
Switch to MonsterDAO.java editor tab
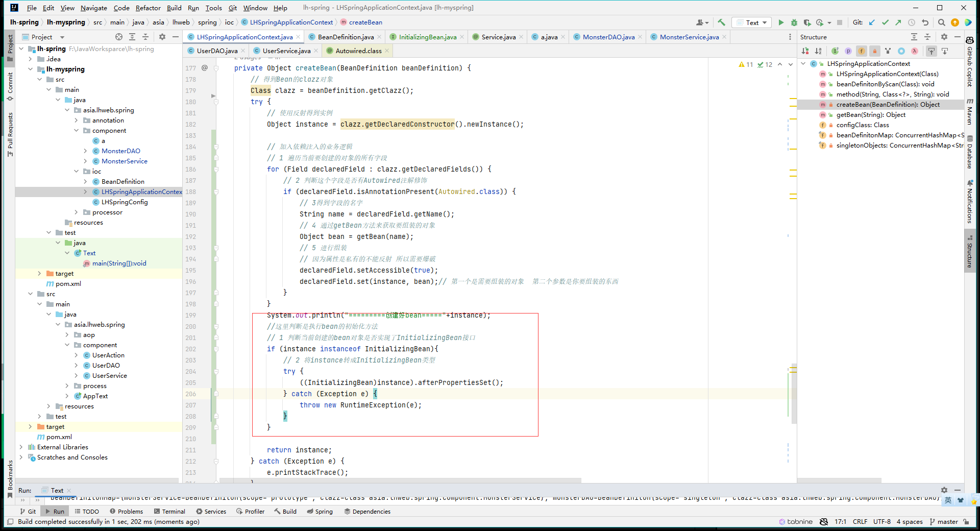(x=608, y=37)
